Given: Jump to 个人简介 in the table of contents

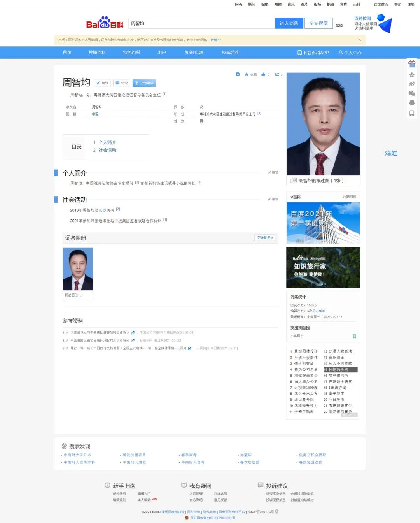Looking at the screenshot, I should click(107, 142).
